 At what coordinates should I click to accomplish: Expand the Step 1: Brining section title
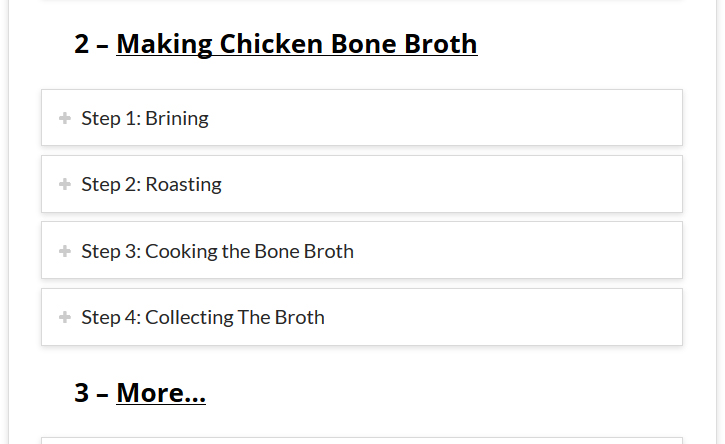[x=145, y=118]
